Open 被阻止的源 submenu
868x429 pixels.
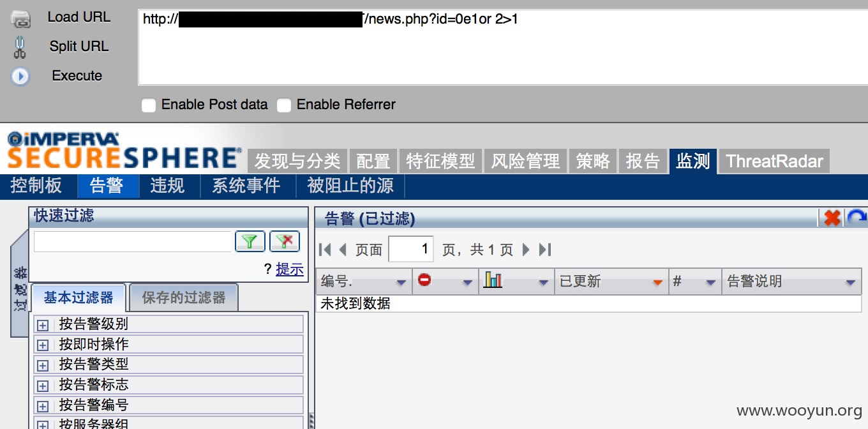(x=350, y=186)
